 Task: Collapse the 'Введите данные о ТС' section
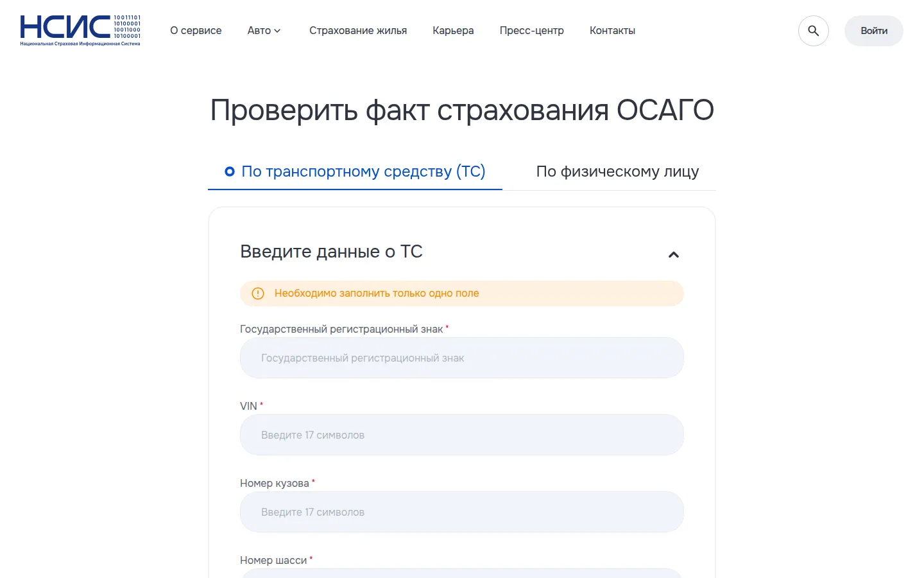pos(673,255)
